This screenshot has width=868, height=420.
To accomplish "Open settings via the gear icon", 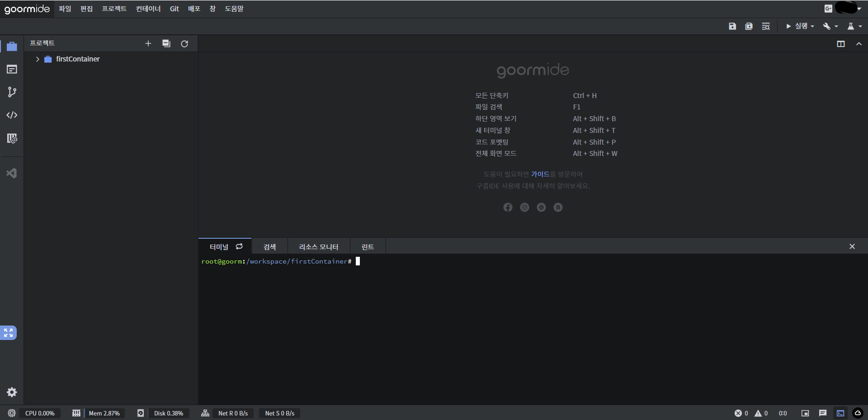I will coord(12,392).
